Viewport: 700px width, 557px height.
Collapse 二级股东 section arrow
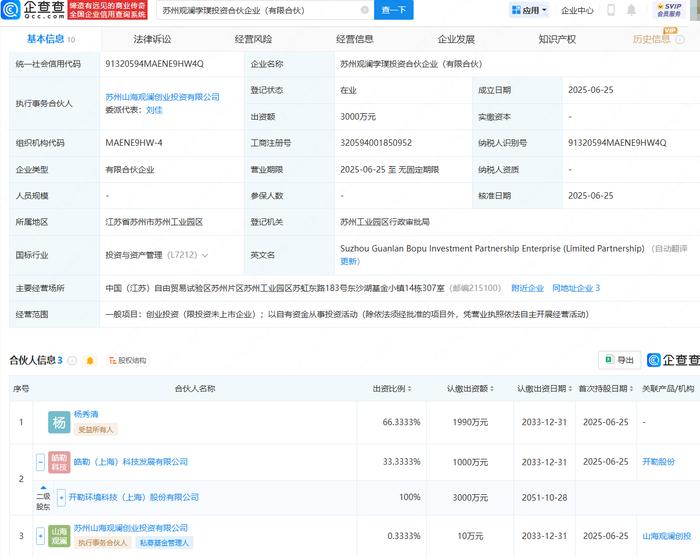43,487
